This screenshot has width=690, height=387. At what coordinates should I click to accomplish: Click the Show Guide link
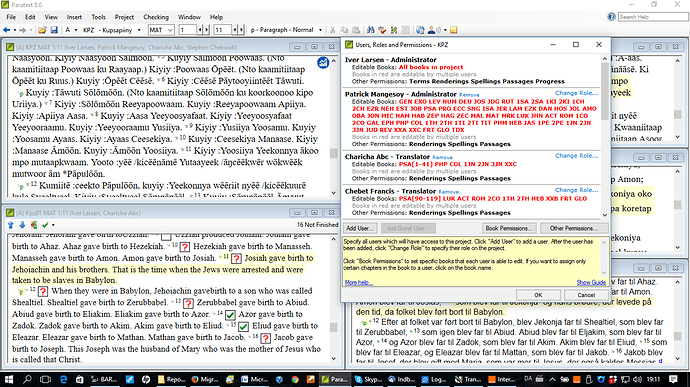click(591, 283)
